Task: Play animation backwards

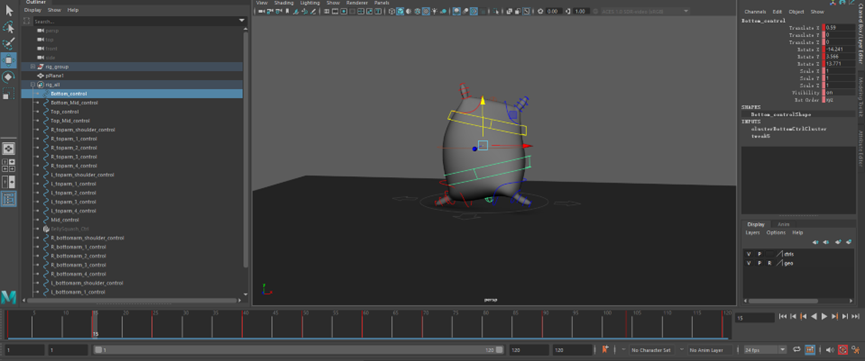Action: (x=814, y=316)
